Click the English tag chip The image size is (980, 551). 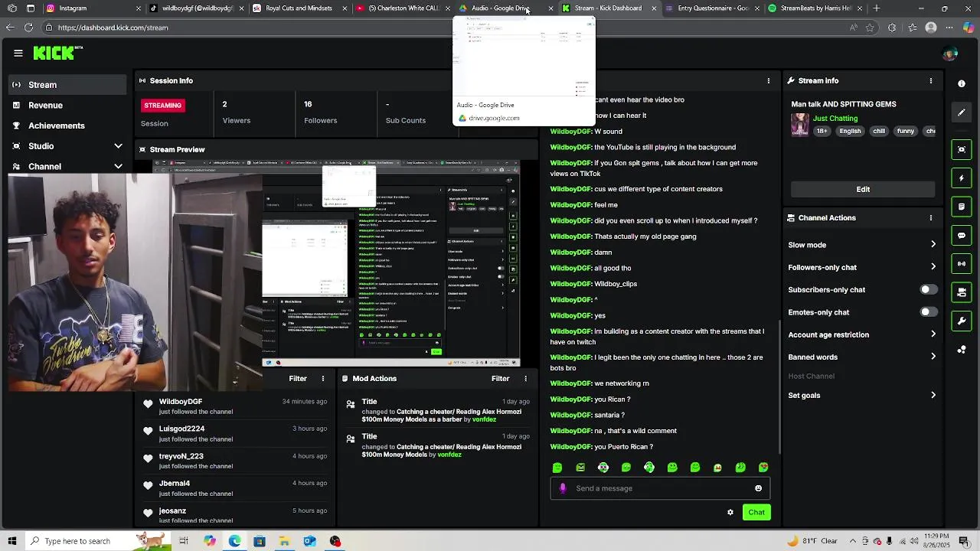pos(850,131)
